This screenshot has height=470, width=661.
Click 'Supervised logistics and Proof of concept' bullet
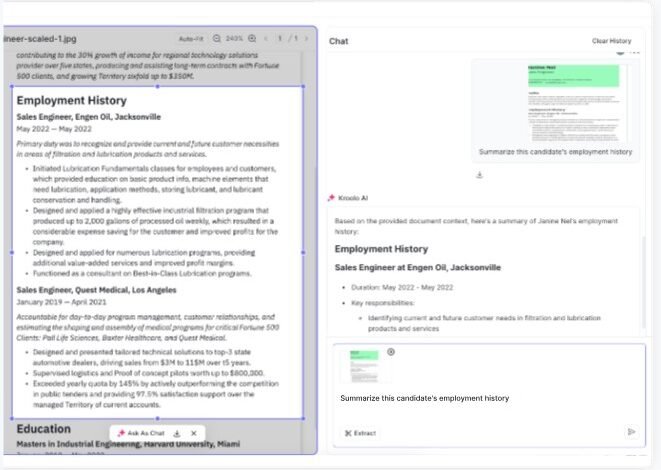coord(148,373)
